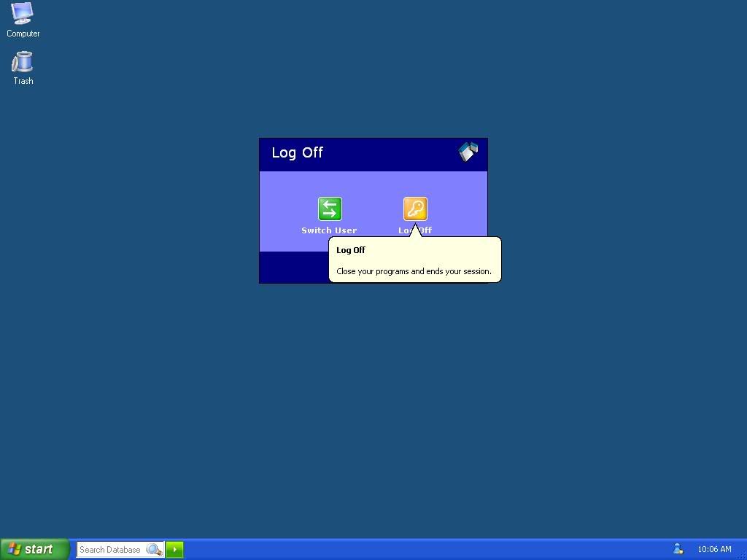Click the user icon in system tray
Image resolution: width=747 pixels, height=560 pixels.
[x=678, y=549]
